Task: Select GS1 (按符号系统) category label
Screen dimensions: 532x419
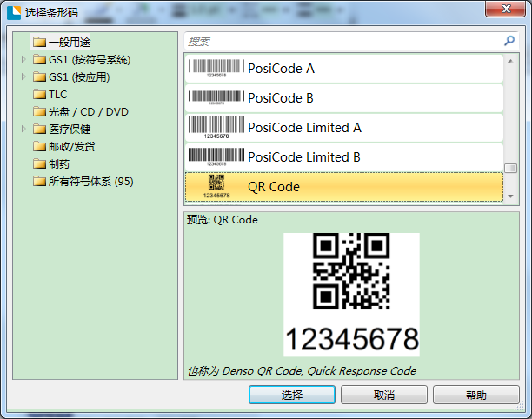Action: coord(90,60)
